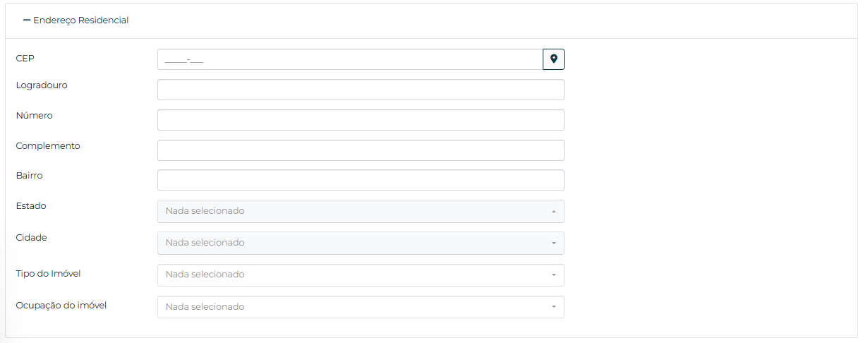Click the Logradouro text field
This screenshot has height=343, width=868.
361,90
